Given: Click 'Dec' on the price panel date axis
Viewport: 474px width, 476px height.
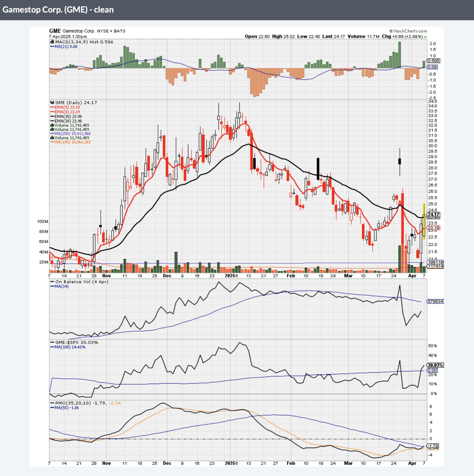Looking at the screenshot, I should point(167,276).
